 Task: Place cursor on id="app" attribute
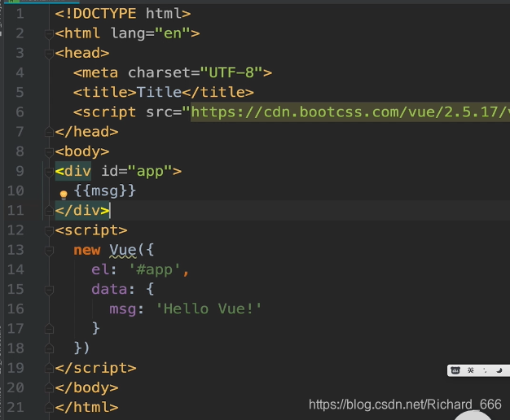click(137, 171)
